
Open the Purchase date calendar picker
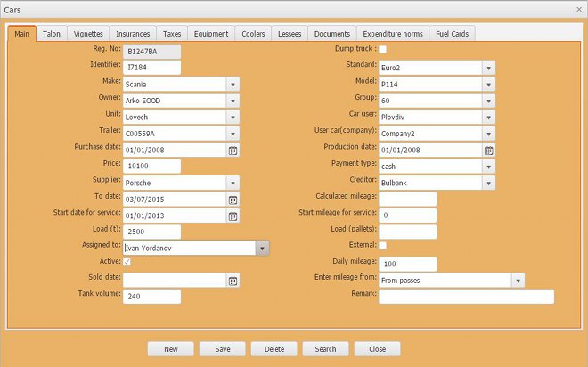[x=233, y=150]
